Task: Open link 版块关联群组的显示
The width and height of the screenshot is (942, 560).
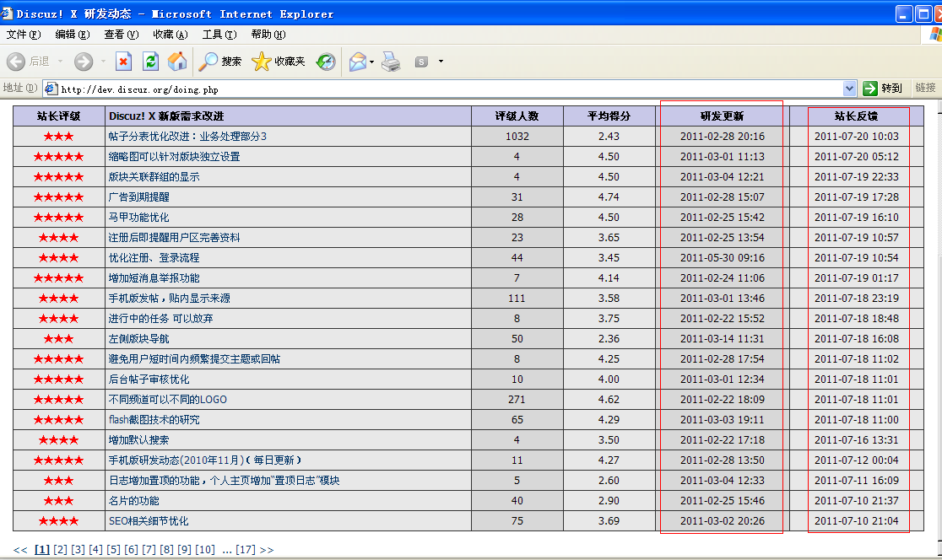Action: (x=154, y=177)
